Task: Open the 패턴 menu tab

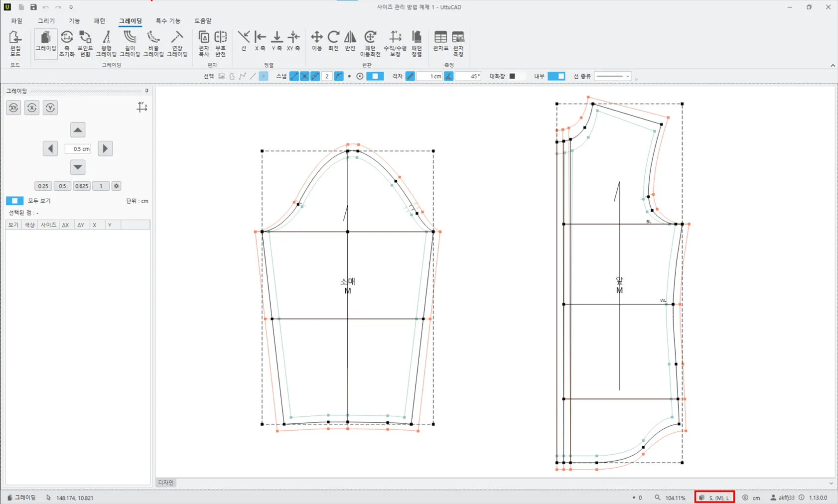Action: (100, 21)
